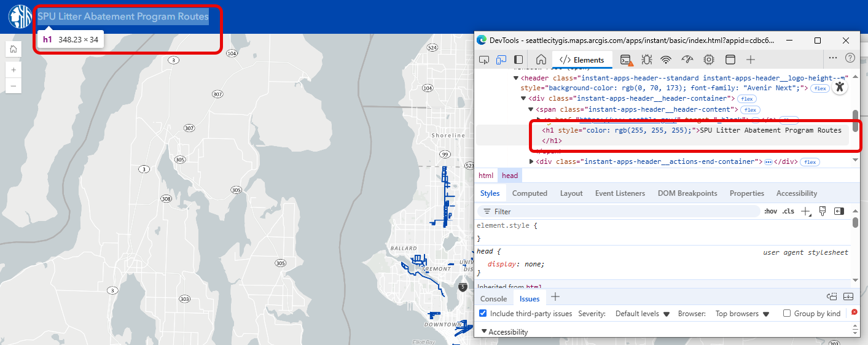Click the map Home (default extent) button
The width and height of the screenshot is (868, 345).
pyautogui.click(x=14, y=49)
